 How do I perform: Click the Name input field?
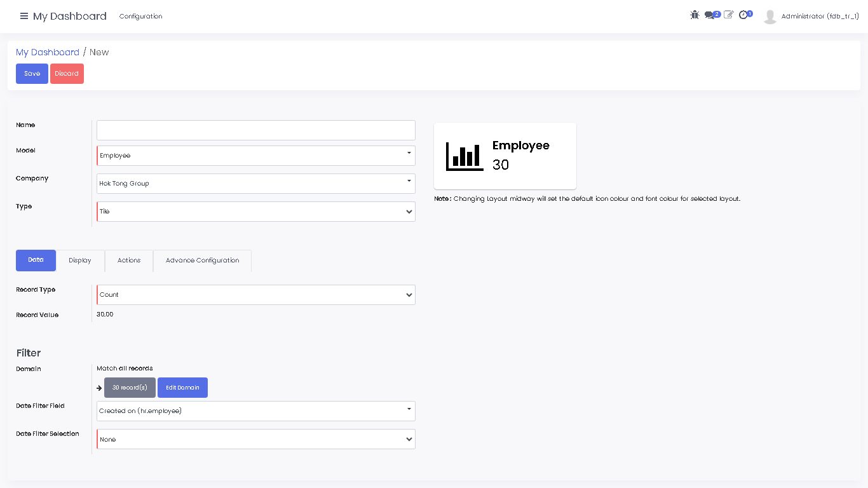255,130
